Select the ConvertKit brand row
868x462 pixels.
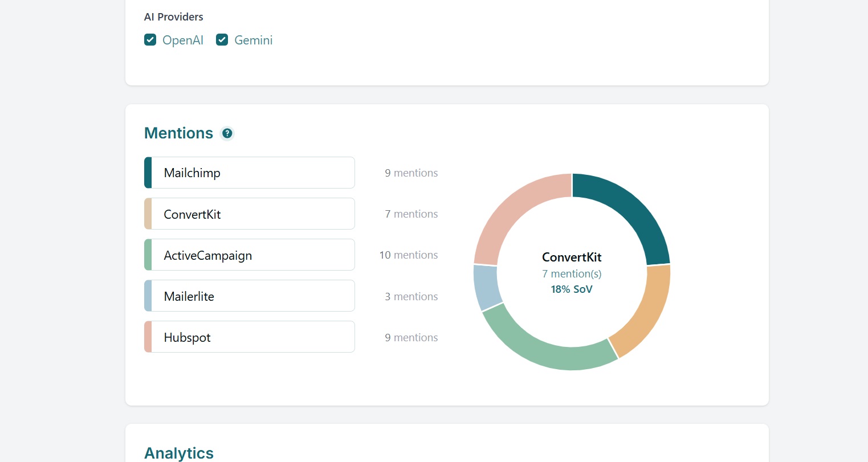tap(250, 214)
